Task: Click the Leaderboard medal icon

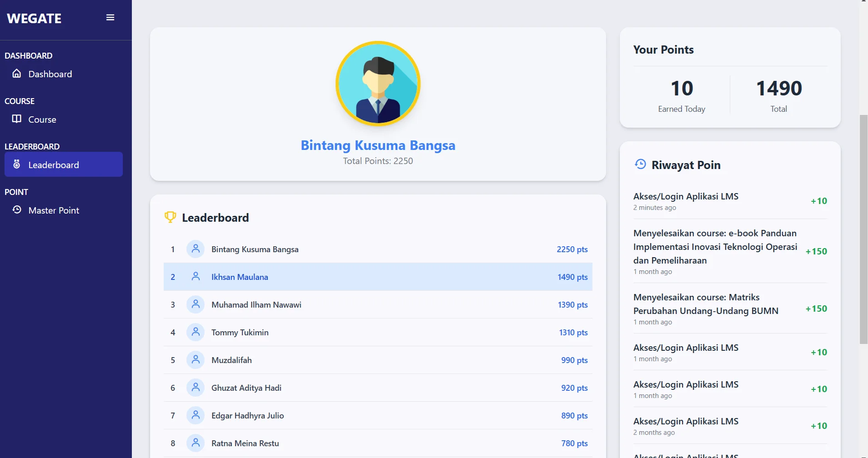Action: [17, 164]
